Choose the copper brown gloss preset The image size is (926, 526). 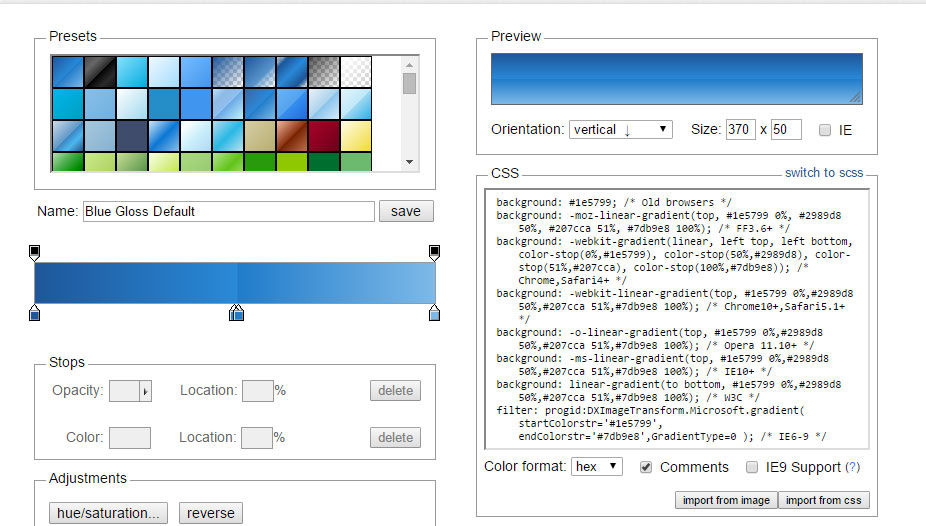(x=292, y=136)
